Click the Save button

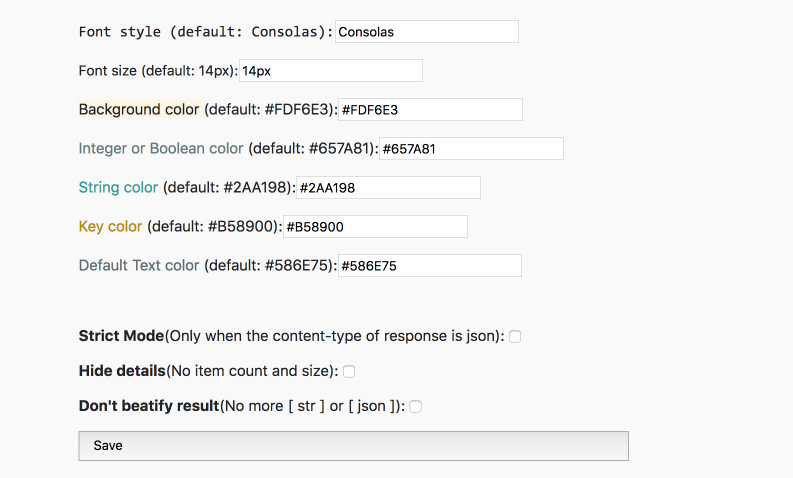point(354,446)
